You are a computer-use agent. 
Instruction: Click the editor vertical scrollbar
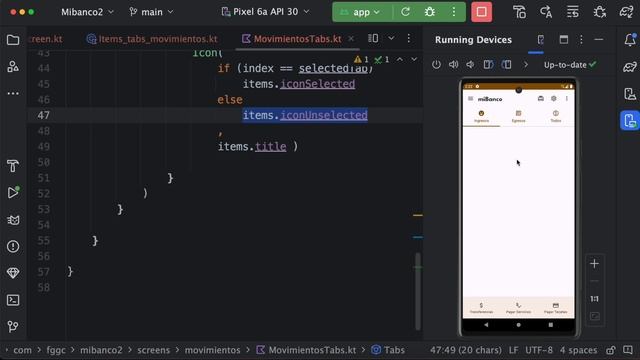pos(418,291)
